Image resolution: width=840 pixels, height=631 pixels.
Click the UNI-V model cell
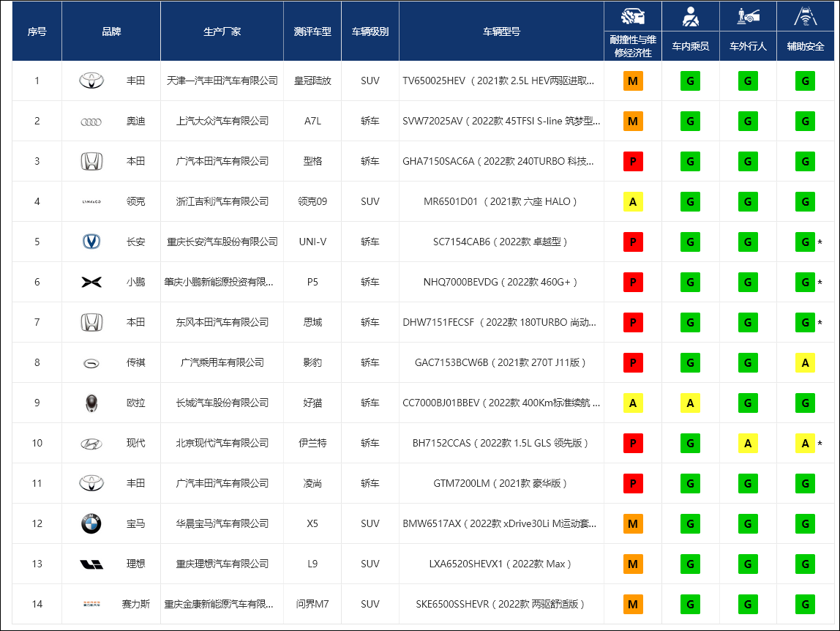coord(312,242)
